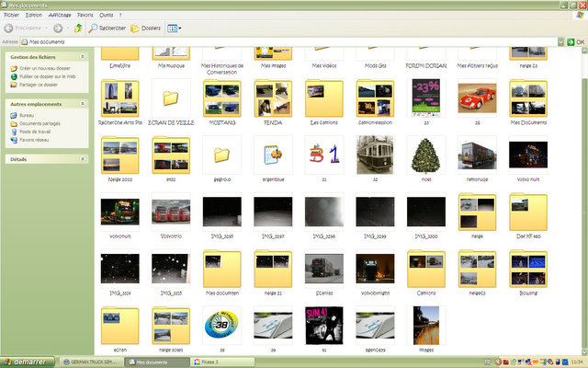
Task: Open the Favoris menu
Action: click(85, 15)
